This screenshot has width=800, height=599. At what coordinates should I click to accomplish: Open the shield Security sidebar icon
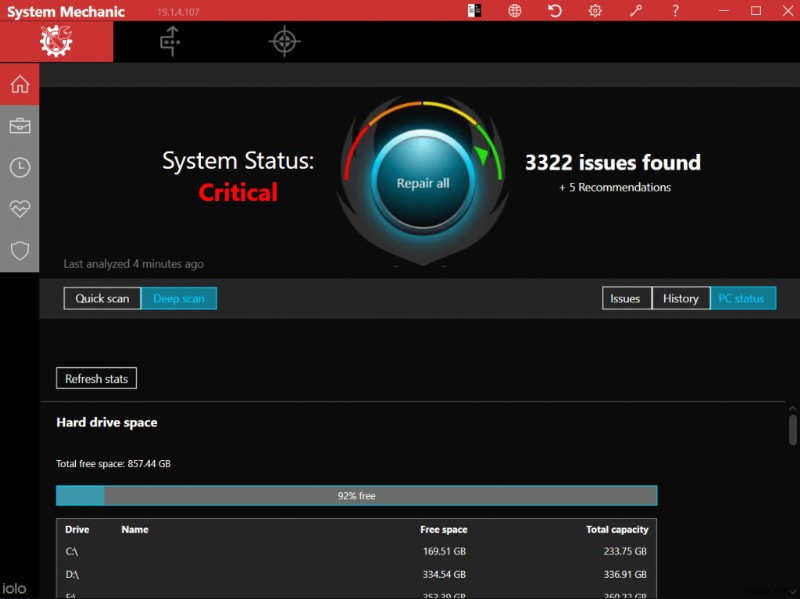pos(19,250)
